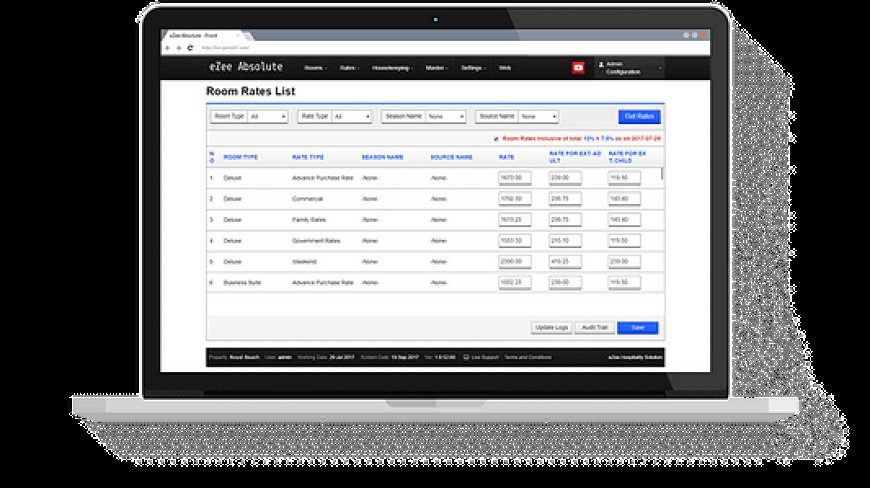Edit extra child rate for Deluxe Commercial row
The height and width of the screenshot is (488, 870).
point(624,199)
